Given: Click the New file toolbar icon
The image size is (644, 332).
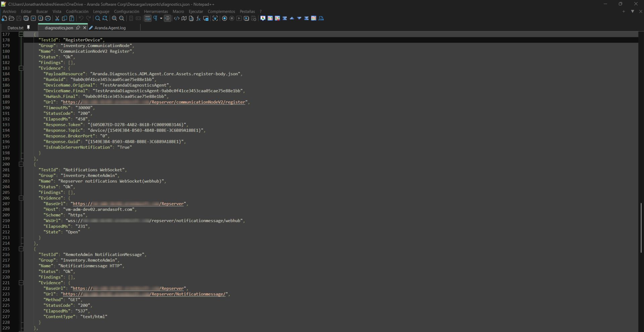Looking at the screenshot, I should (4, 18).
